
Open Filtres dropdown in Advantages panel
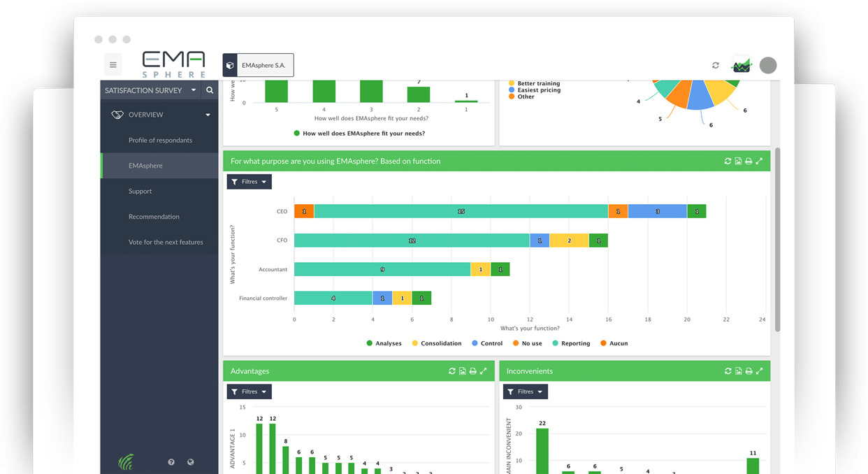pyautogui.click(x=249, y=392)
